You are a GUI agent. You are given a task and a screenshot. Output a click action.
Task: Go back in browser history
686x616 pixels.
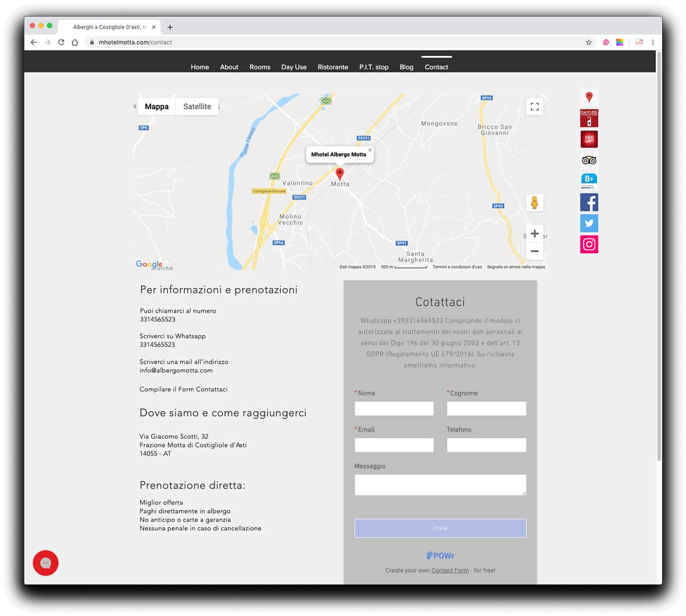pyautogui.click(x=34, y=42)
